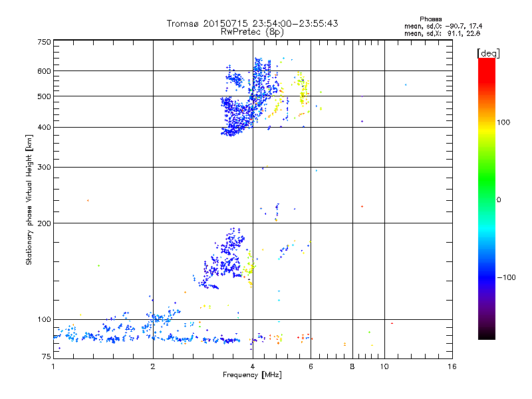Image resolution: width=532 pixels, height=399 pixels.
Task: Click the x-axis '4' tick label
Action: (253, 366)
